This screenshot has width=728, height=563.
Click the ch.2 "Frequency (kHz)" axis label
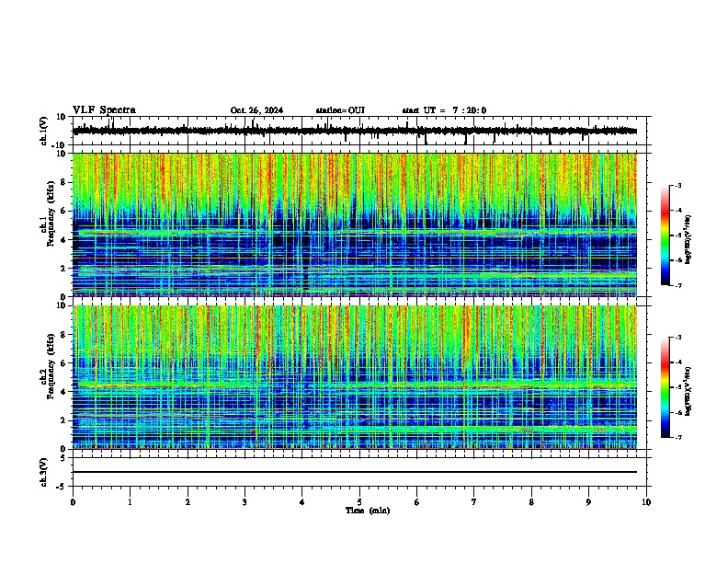click(x=51, y=366)
